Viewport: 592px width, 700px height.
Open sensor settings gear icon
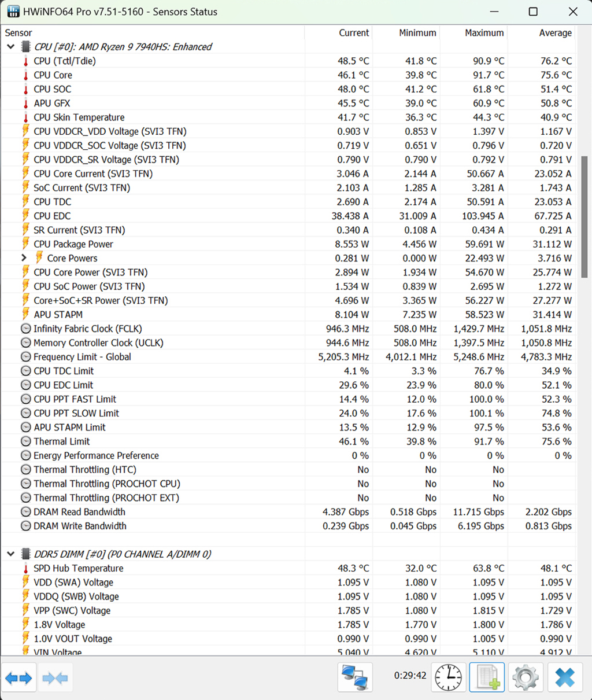(x=526, y=677)
